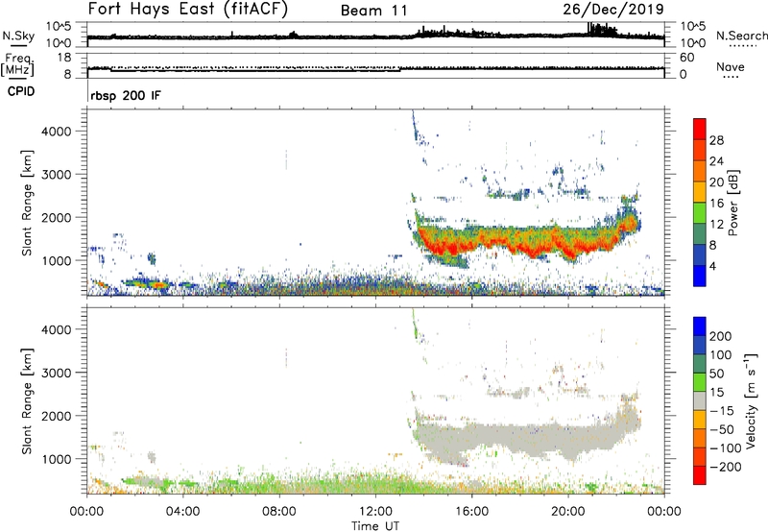Select Power colorbar light green segment 12 to 16
768x532 pixels.
pos(700,213)
